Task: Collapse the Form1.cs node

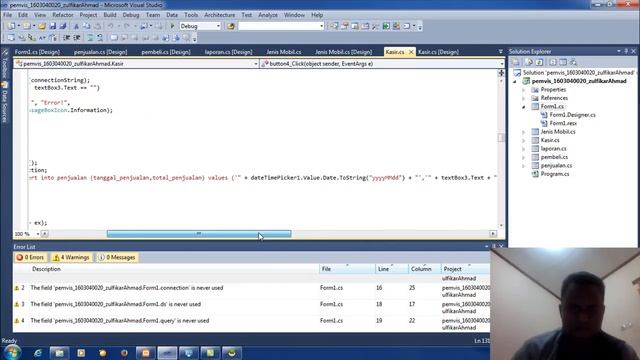Action: (524, 107)
